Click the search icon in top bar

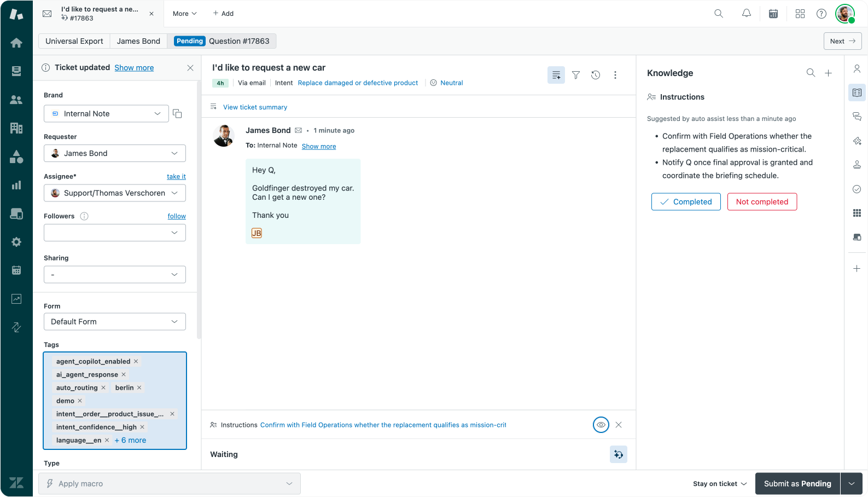point(719,14)
